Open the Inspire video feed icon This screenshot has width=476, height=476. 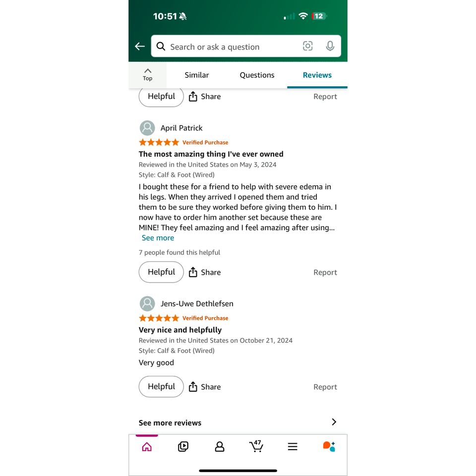pos(183,447)
